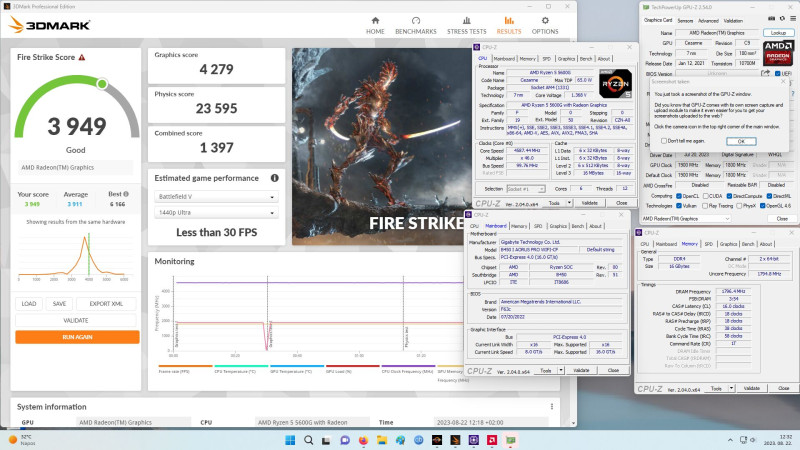The width and height of the screenshot is (800, 450).
Task: Click the Frame rate (FPS) orange legend bar
Action: [x=185, y=366]
